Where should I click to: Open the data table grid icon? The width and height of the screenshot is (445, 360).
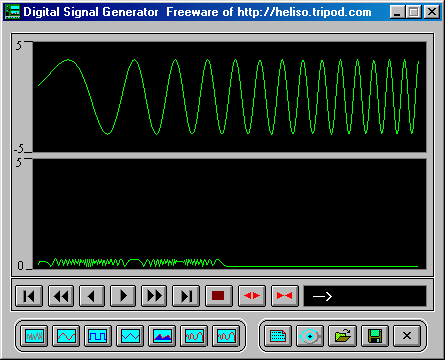tap(278, 336)
